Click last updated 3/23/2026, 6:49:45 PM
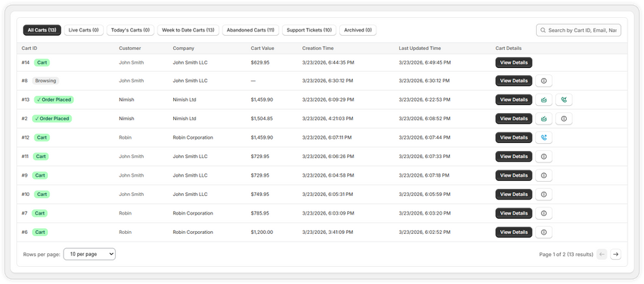The image size is (644, 284). (x=424, y=62)
